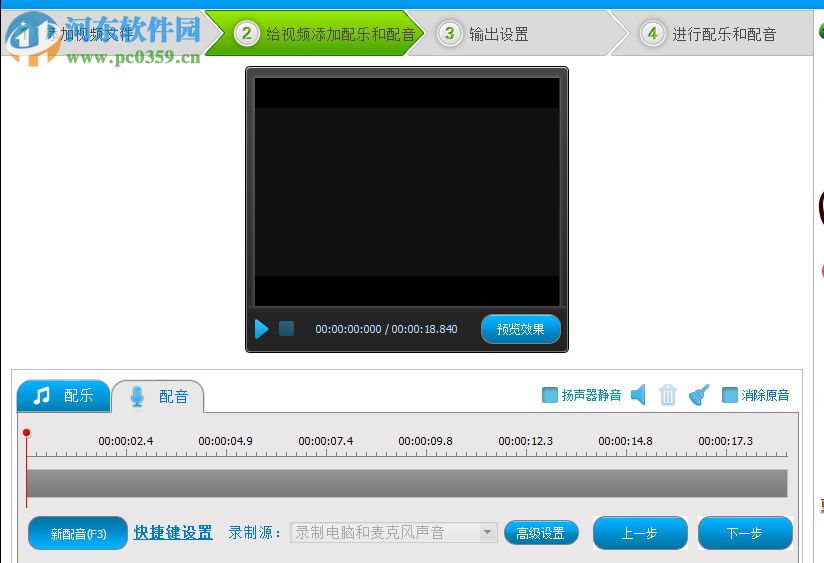Enable the 扬声器静音 checkbox
Viewport: 824px width, 563px height.
point(550,395)
